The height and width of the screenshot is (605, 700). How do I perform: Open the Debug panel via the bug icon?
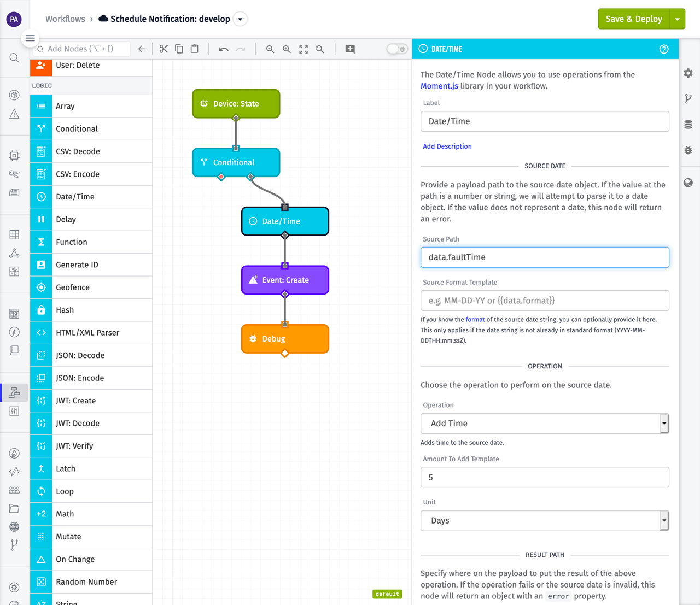[688, 150]
